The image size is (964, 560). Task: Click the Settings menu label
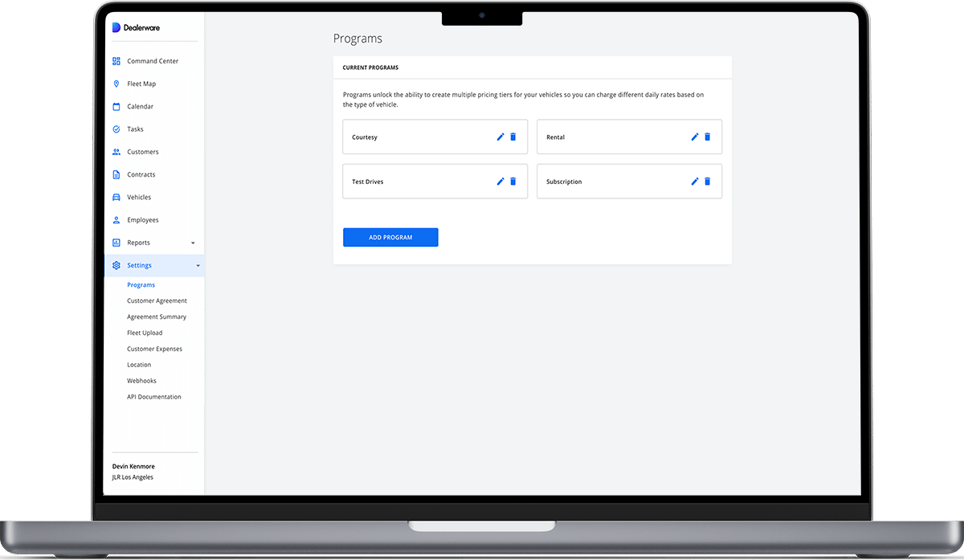point(139,265)
